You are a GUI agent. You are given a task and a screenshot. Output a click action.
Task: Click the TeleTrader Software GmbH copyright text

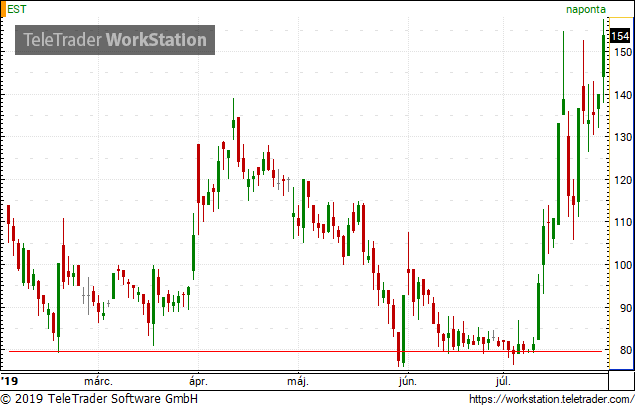99,399
